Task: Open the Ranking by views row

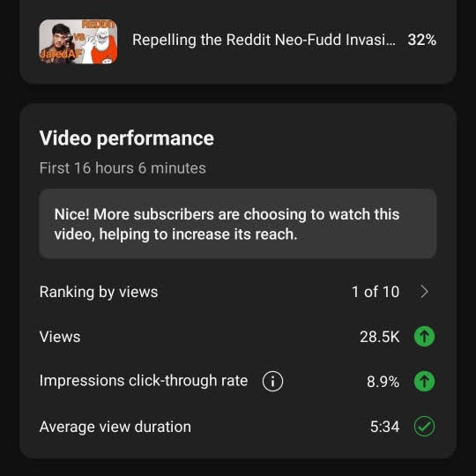Action: (x=238, y=292)
